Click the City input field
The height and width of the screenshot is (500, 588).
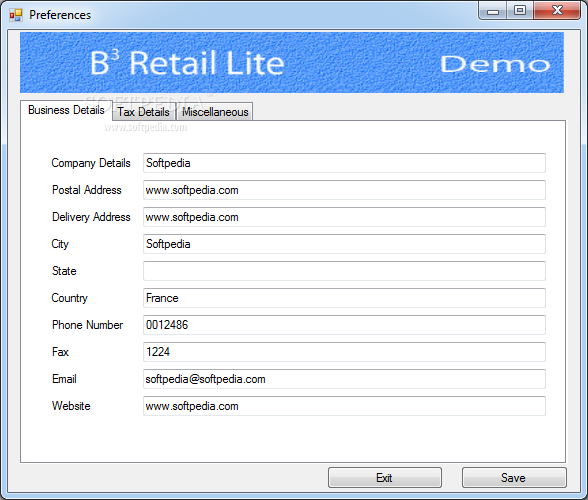tap(344, 244)
